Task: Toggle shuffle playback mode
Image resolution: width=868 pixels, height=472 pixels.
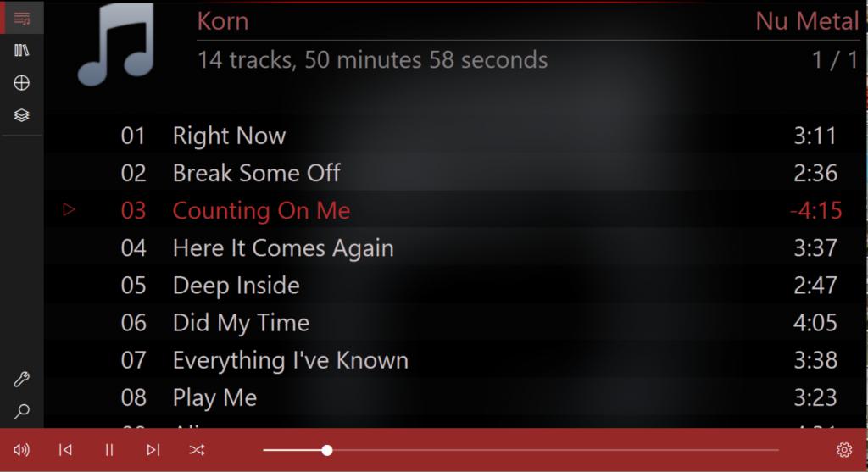Action: [197, 450]
